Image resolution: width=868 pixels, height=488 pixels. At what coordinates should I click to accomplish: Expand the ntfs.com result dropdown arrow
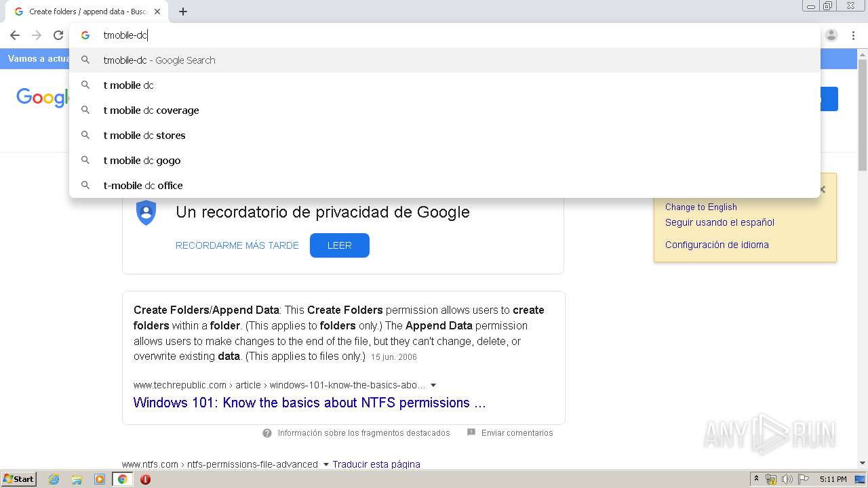325,465
